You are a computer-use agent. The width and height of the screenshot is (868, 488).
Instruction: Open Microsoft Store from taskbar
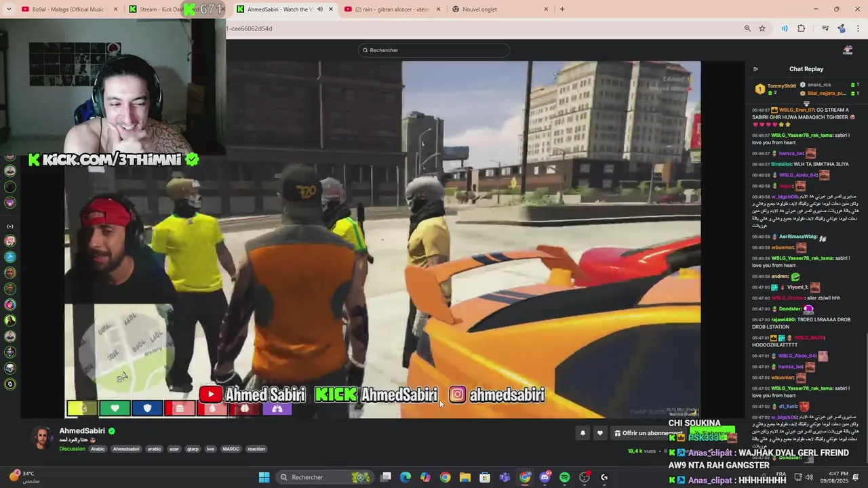point(485,477)
